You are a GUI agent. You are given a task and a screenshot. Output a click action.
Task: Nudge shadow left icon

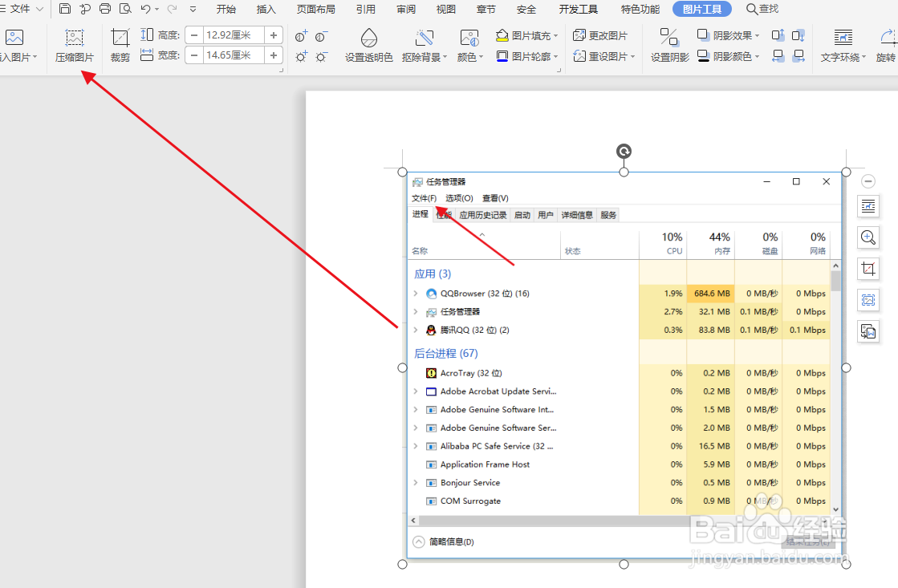click(x=778, y=55)
